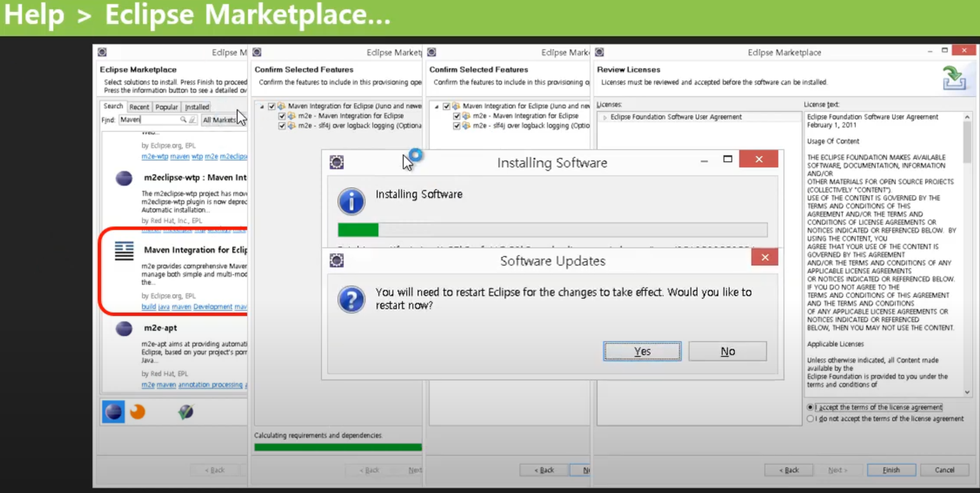The height and width of the screenshot is (493, 980).
Task: Click the search magnifier icon in Find field
Action: click(x=183, y=120)
